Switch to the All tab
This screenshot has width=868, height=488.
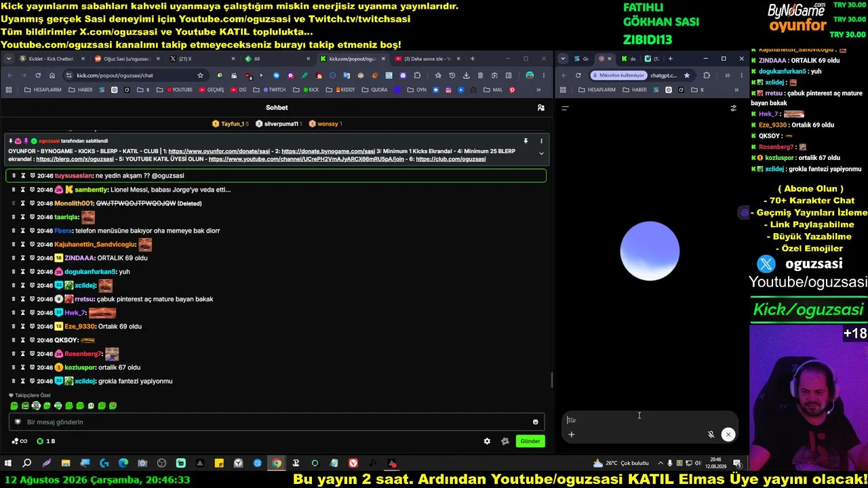pos(278,59)
